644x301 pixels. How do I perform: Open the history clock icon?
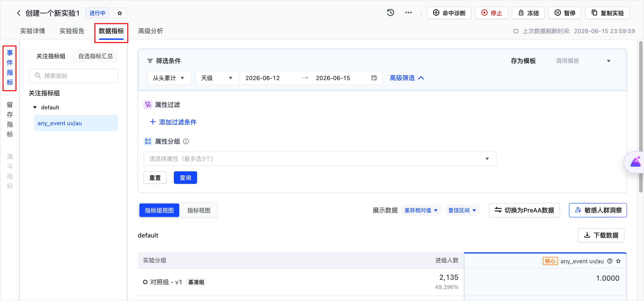(391, 13)
